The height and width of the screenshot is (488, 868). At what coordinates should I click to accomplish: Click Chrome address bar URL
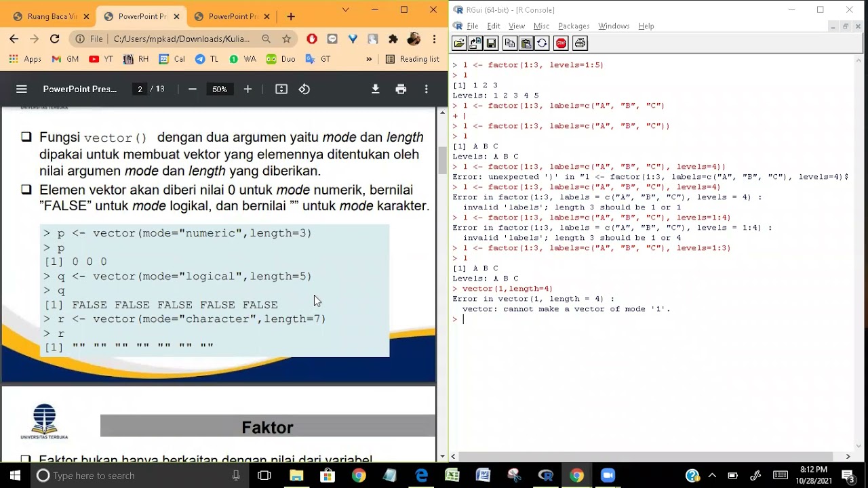pyautogui.click(x=182, y=39)
